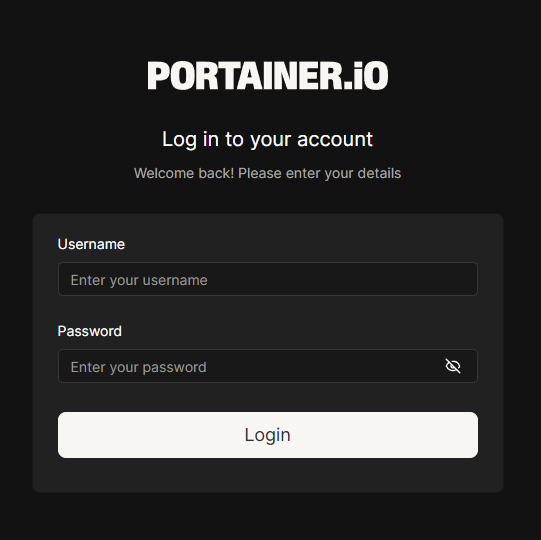
Task: Click the password placeholder text
Action: pyautogui.click(x=139, y=367)
